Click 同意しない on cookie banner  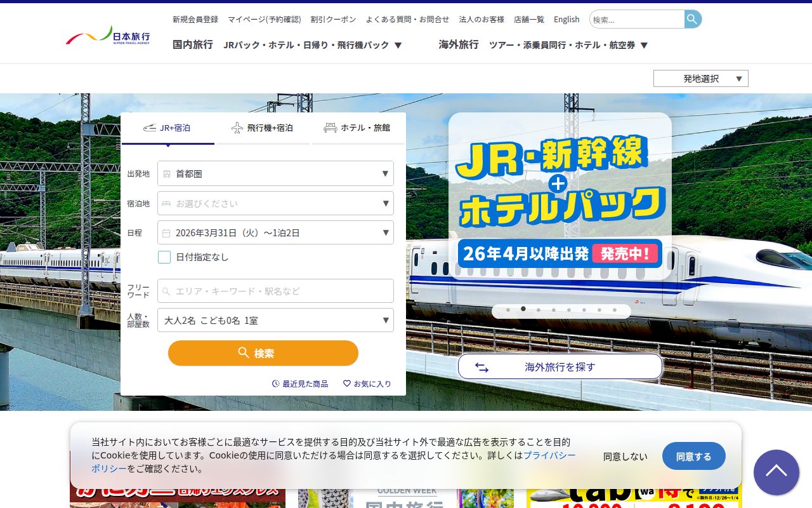point(625,457)
